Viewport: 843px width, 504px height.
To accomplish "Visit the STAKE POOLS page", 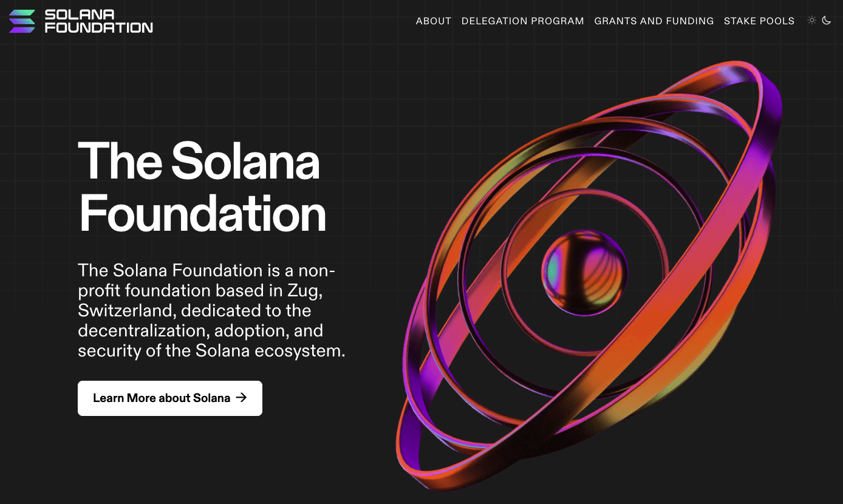I will click(759, 21).
